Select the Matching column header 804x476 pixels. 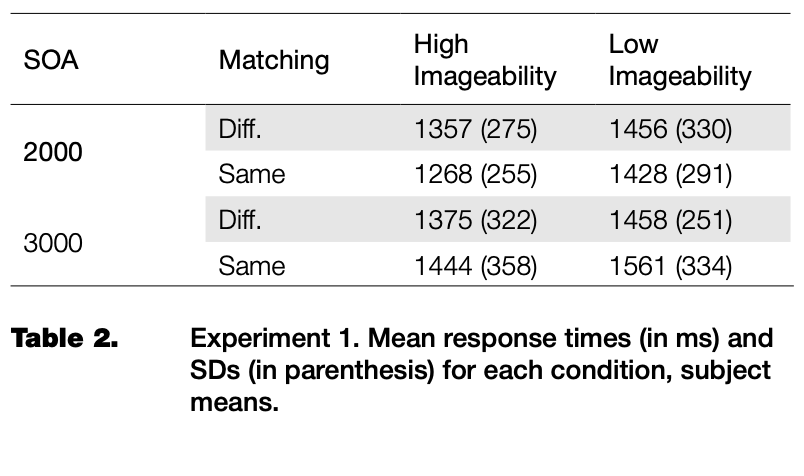273,60
